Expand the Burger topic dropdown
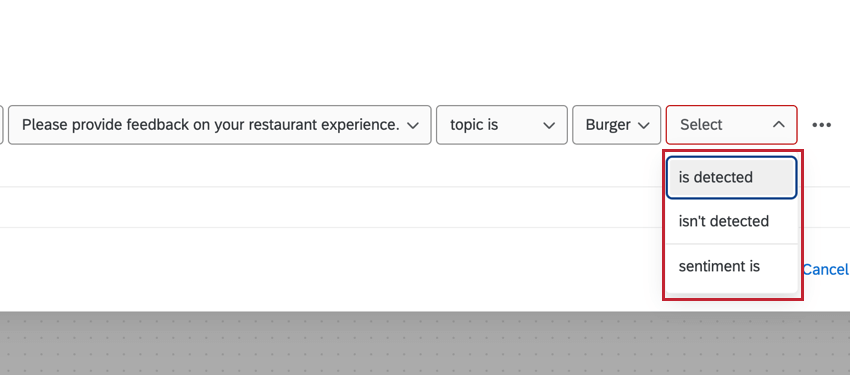 pyautogui.click(x=616, y=125)
